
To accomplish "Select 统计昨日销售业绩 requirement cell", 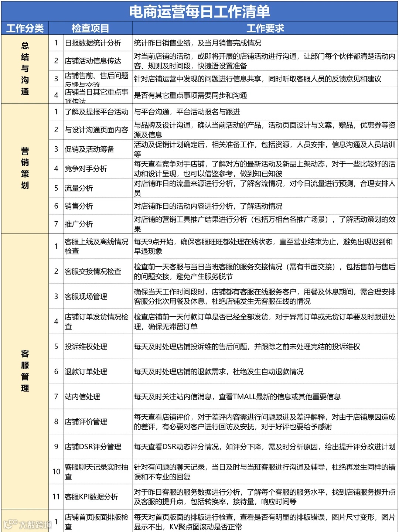I will click(x=265, y=43).
